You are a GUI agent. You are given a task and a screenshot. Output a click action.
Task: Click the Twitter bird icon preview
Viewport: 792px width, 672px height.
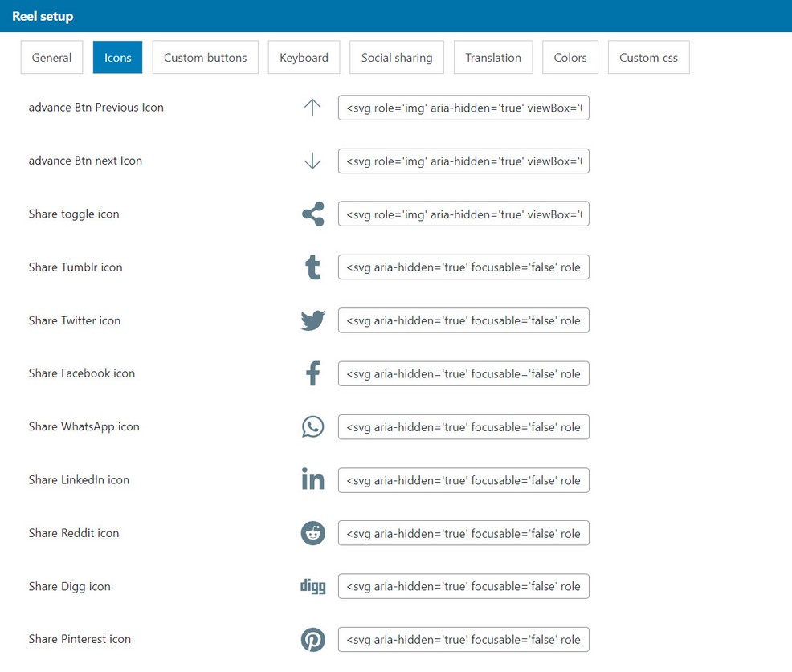312,320
